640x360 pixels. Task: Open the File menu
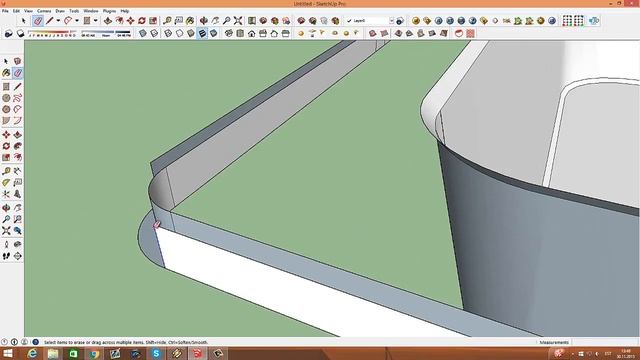point(5,11)
